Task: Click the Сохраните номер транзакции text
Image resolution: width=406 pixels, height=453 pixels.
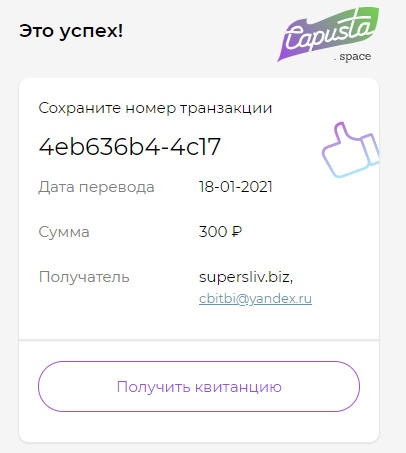Action: 155,108
